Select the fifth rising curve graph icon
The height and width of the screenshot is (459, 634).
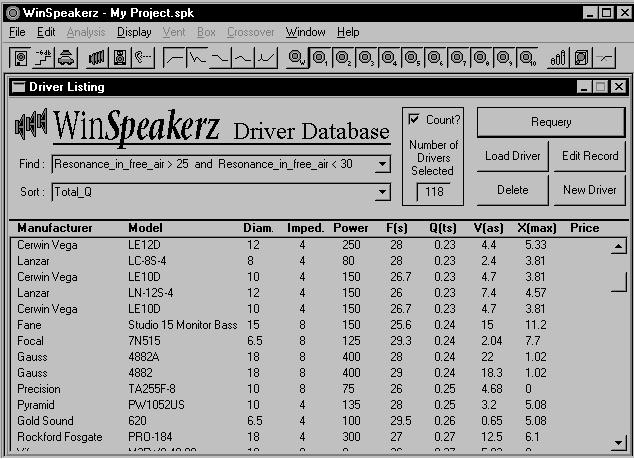pyautogui.click(x=266, y=58)
